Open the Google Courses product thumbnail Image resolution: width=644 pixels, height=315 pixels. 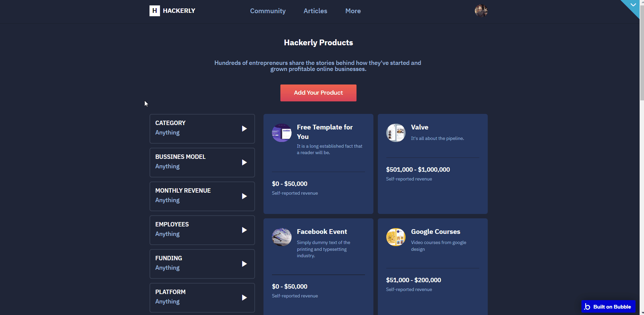[x=396, y=237]
